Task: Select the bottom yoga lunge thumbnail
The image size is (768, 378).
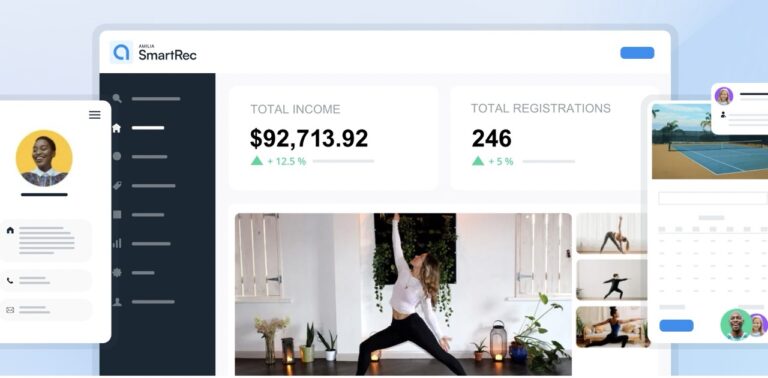Action: click(x=611, y=327)
